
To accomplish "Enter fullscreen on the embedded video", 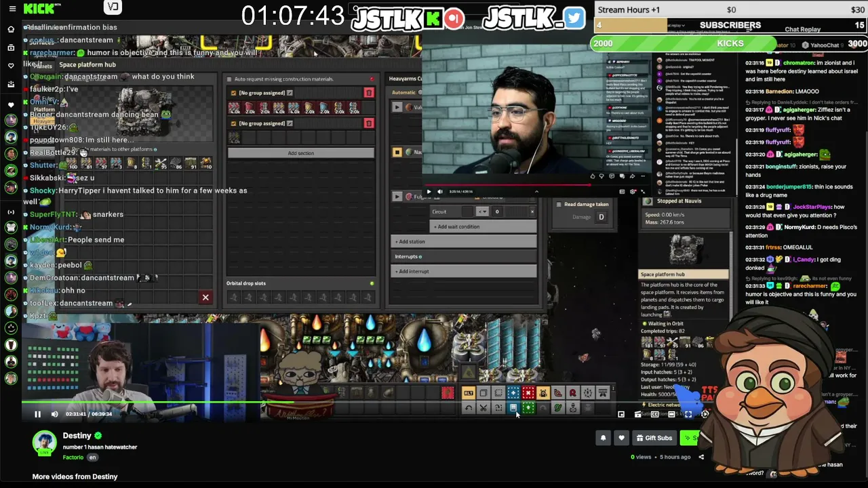I will tap(643, 192).
